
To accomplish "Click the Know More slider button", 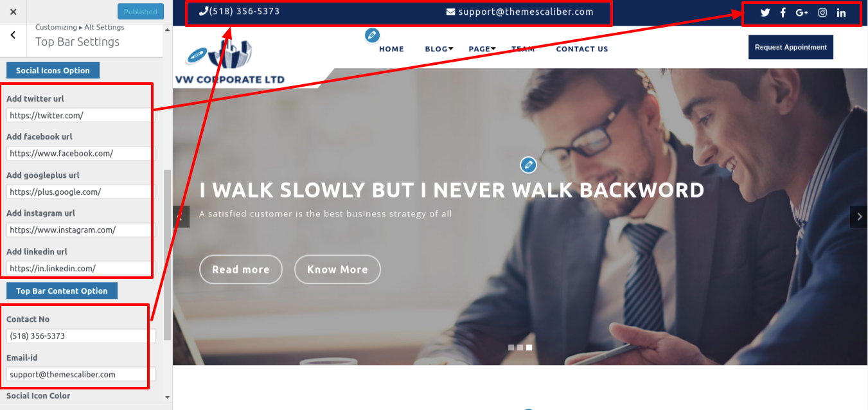I will pos(337,270).
